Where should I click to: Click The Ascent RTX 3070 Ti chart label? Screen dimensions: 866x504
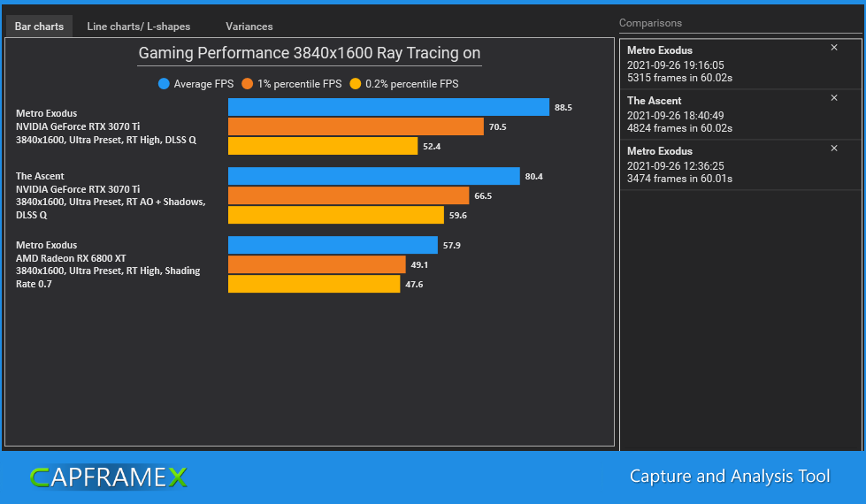pyautogui.click(x=111, y=195)
